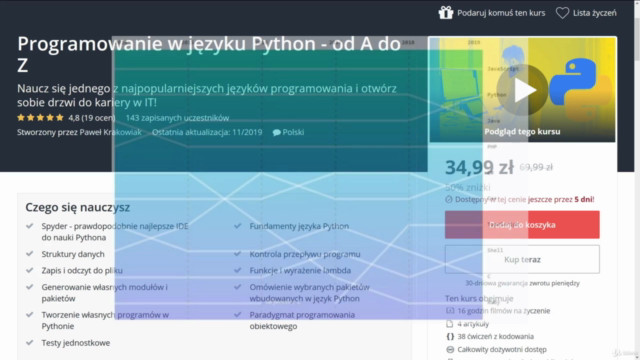Click the Czego się nauczysz heading
This screenshot has height=360, width=640.
(x=78, y=207)
